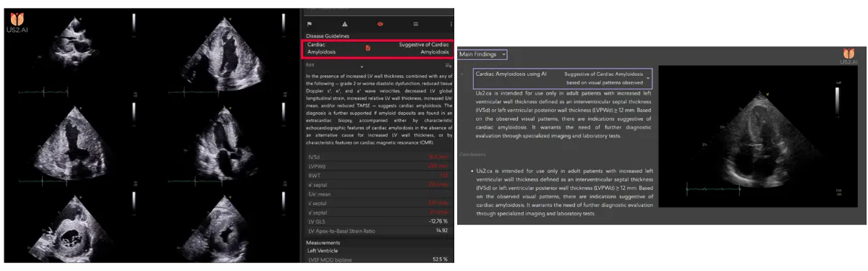Image resolution: width=868 pixels, height=271 pixels.
Task: Select the flag tab icon
Action: pos(310,25)
